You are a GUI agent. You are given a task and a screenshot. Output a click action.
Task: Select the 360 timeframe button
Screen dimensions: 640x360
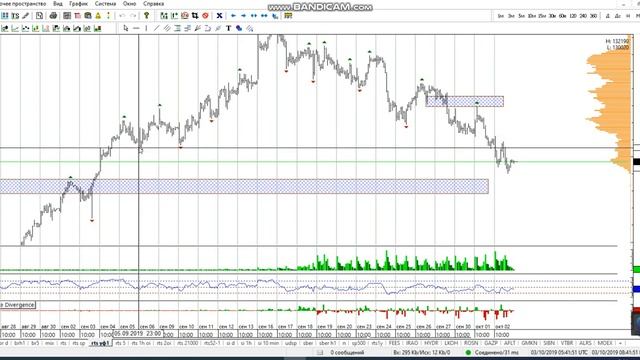593,16
